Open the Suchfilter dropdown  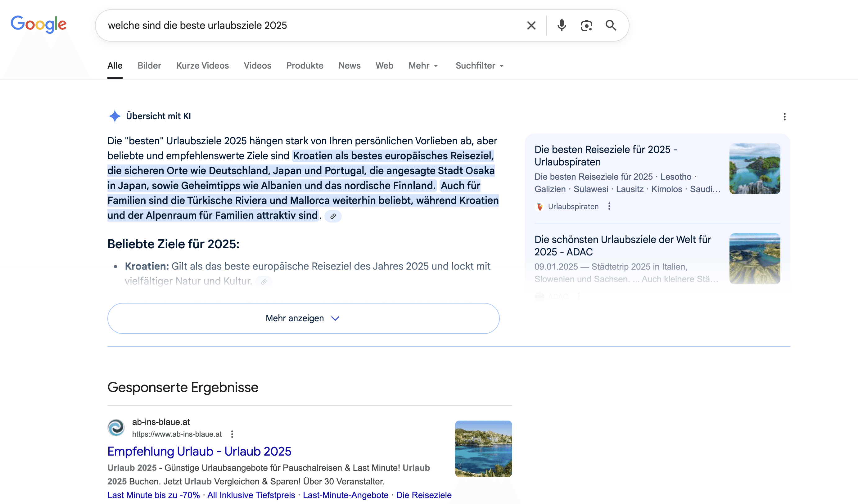coord(479,66)
